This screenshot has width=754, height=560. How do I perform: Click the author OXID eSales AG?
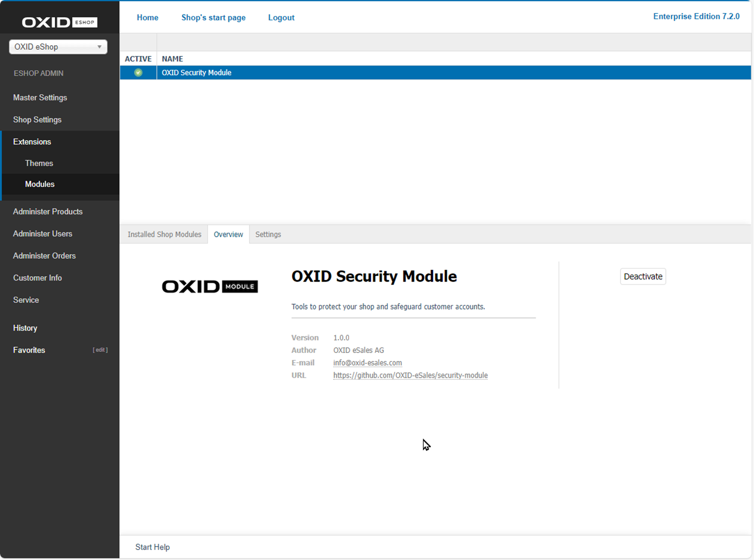tap(359, 350)
